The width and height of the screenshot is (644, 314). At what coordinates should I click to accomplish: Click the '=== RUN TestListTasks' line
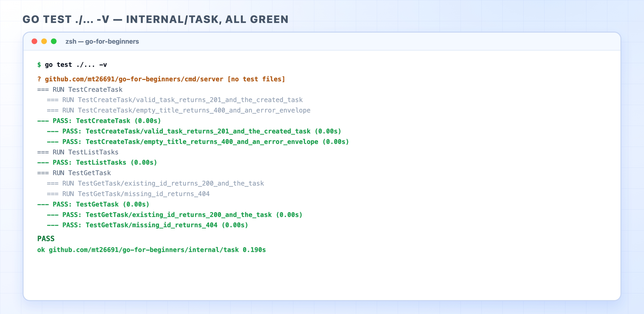[78, 152]
